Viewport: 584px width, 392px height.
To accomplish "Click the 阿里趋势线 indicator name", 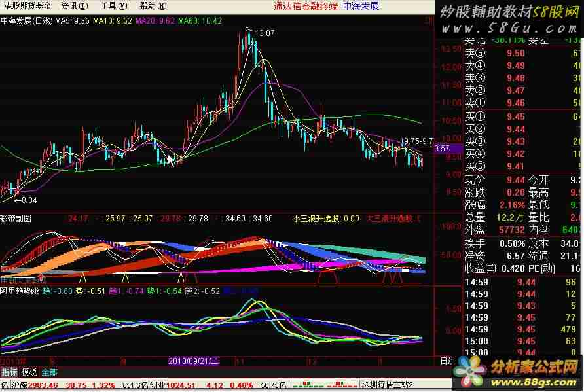I will click(x=20, y=291).
